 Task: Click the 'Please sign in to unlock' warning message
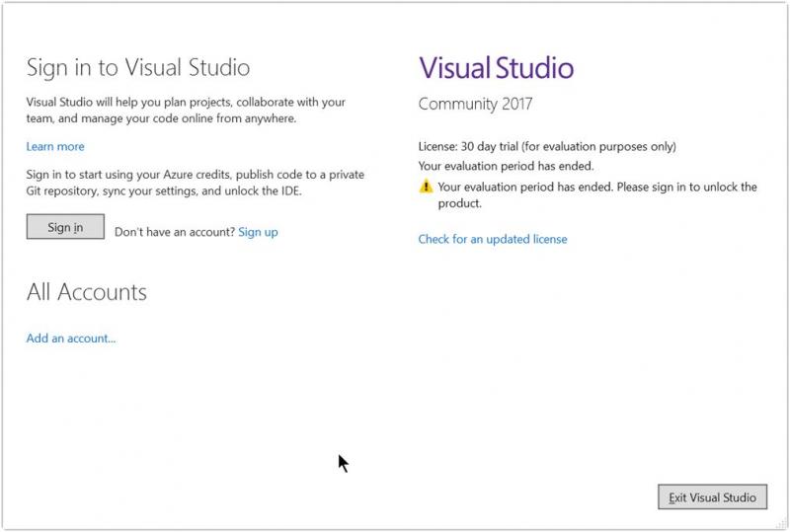click(x=597, y=195)
